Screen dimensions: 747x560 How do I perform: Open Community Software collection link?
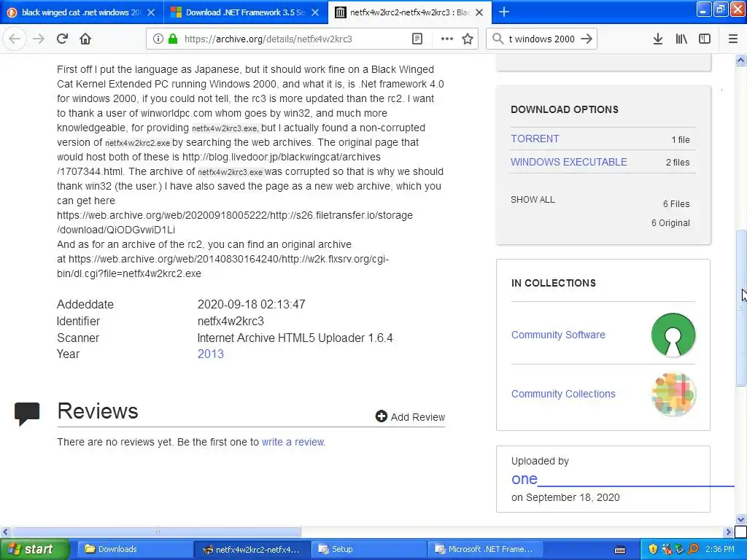tap(558, 335)
